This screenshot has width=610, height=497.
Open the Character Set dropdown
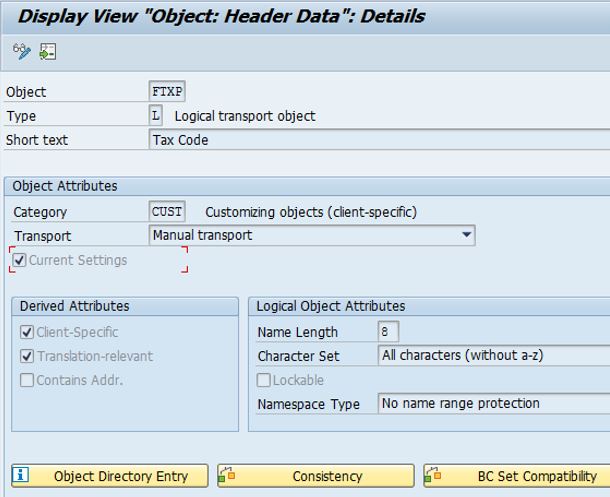pos(494,355)
